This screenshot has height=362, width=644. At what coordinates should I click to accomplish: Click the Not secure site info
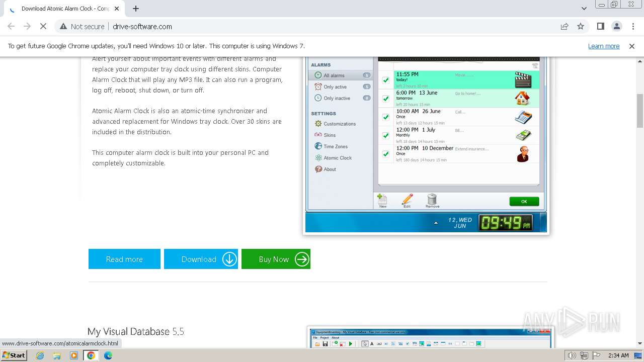[82, 26]
